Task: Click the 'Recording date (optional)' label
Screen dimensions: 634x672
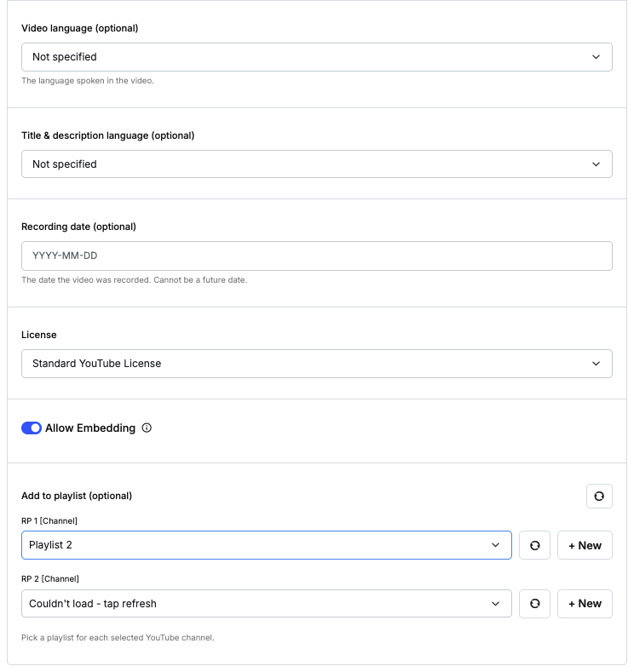Action: (79, 227)
